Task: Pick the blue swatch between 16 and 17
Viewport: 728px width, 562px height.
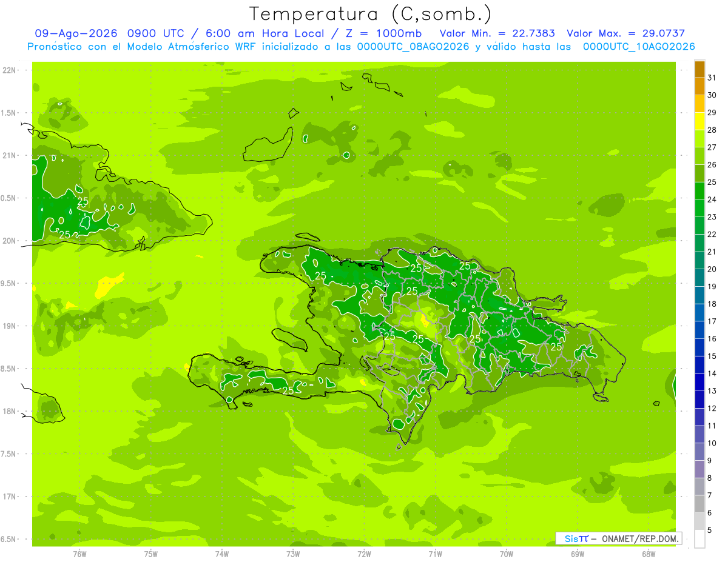Action: tap(699, 330)
